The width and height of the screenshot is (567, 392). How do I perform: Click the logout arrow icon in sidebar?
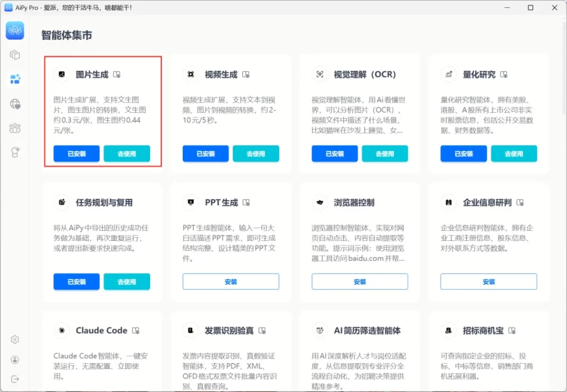pos(15,379)
